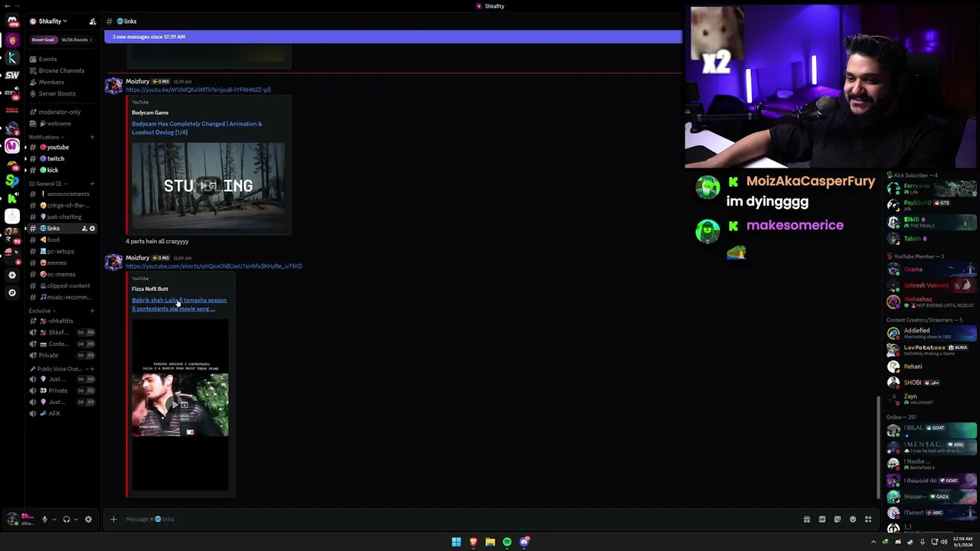Open the pink N server icon
The height and width of the screenshot is (551, 980).
click(12, 145)
